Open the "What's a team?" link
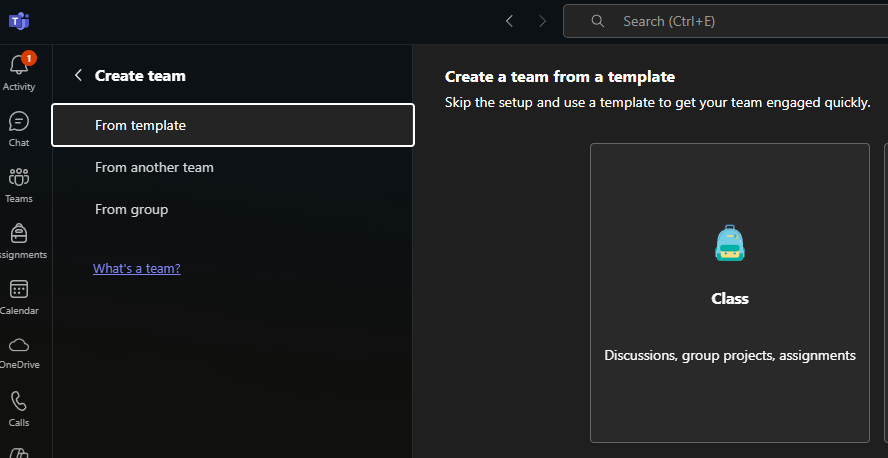Viewport: 888px width, 458px height. pos(136,268)
